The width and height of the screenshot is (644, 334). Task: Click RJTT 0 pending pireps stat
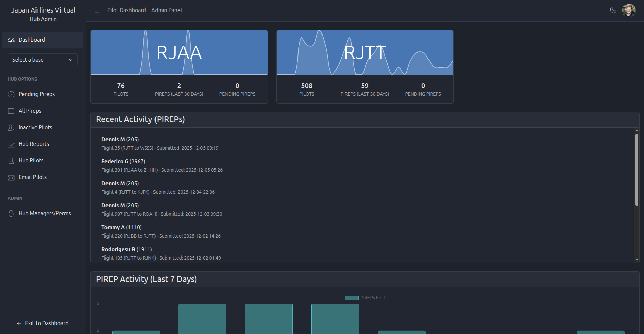423,89
